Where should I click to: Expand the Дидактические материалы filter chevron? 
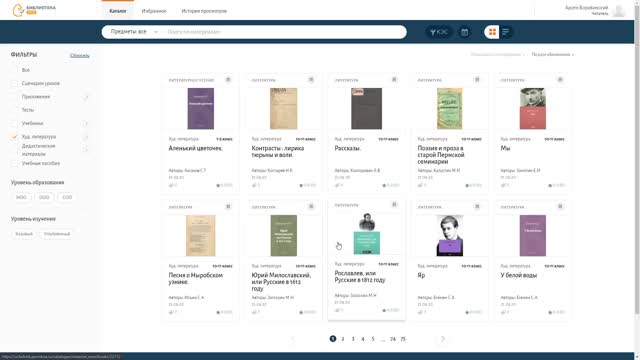[x=86, y=150]
